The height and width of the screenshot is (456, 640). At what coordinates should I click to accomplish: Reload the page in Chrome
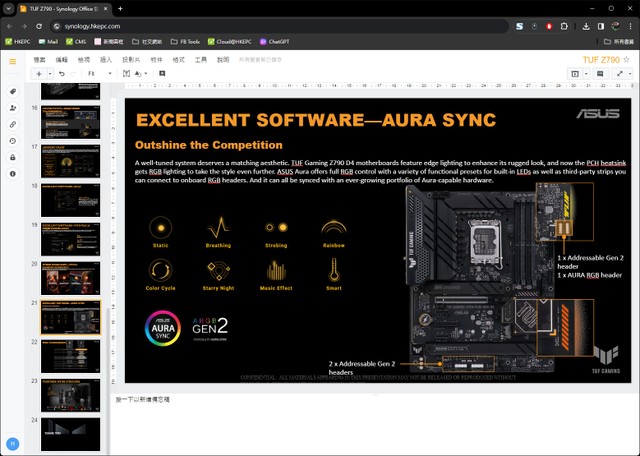click(x=39, y=26)
